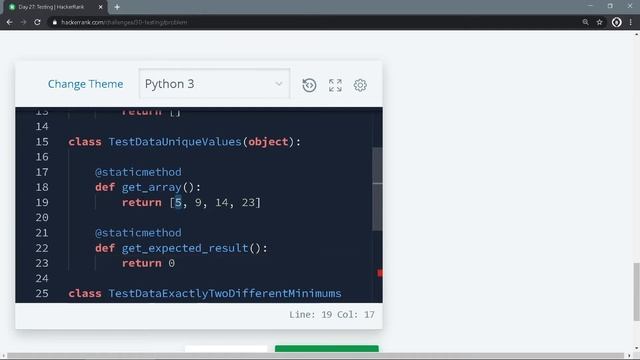Click line number 15 in the gutter
This screenshot has height=360, width=640.
pos(42,142)
